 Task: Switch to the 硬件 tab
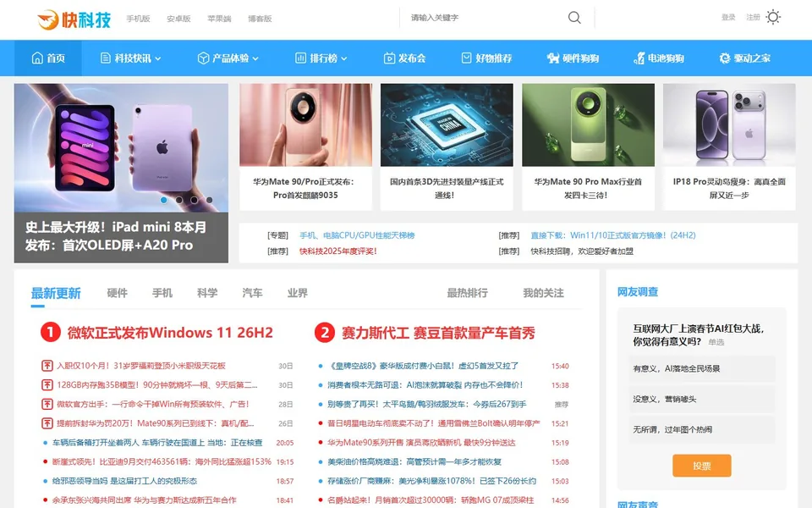[x=117, y=293]
